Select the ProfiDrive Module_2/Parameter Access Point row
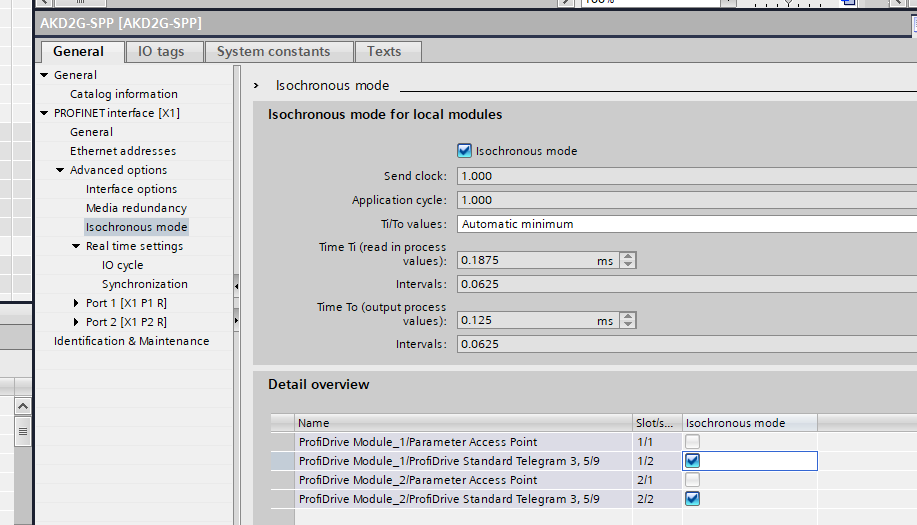The image size is (917, 525). click(463, 480)
